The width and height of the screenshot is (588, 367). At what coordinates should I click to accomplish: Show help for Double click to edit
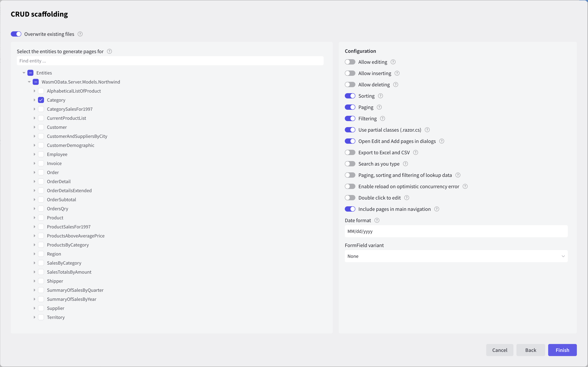[407, 198]
